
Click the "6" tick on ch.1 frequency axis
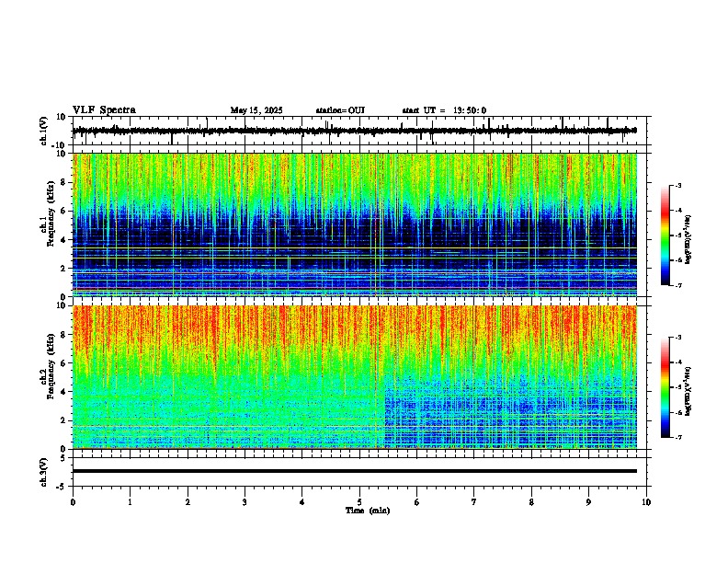pos(63,211)
